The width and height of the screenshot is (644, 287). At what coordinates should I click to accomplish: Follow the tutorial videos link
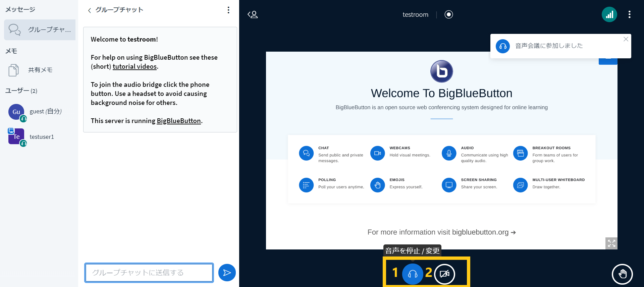point(135,66)
